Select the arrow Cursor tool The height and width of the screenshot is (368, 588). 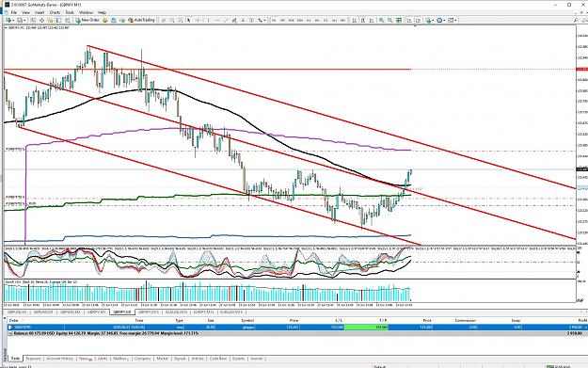(x=188, y=21)
